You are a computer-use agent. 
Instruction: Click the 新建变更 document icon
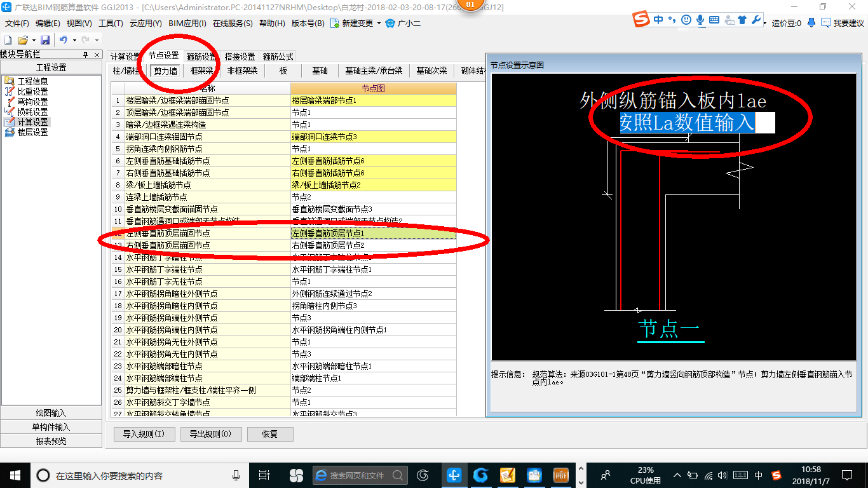pos(334,23)
